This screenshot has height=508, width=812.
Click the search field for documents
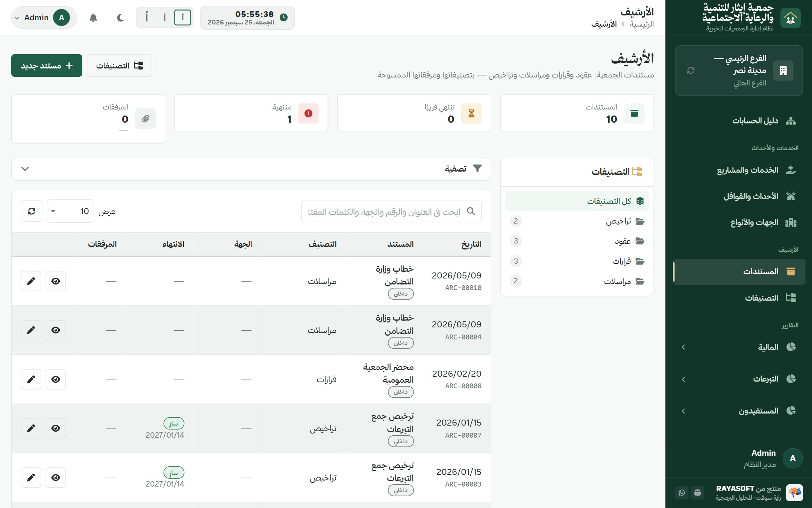click(x=391, y=211)
